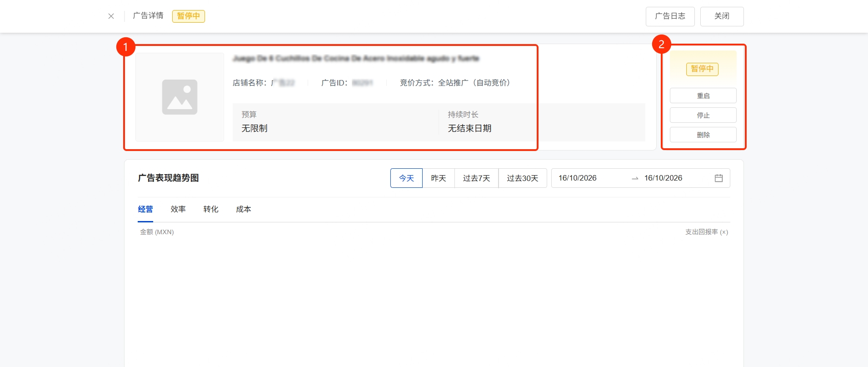Click the 预算 label

tap(249, 115)
